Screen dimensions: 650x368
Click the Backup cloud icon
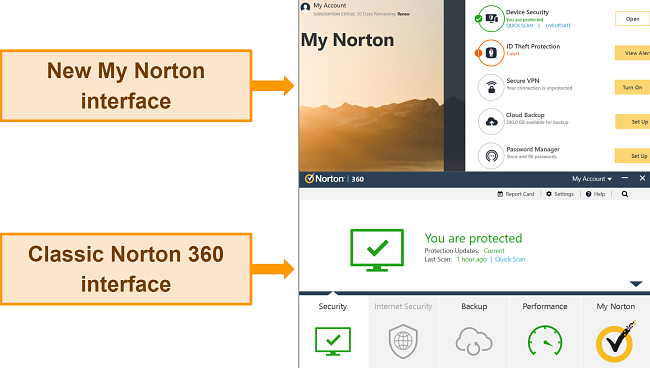[474, 341]
